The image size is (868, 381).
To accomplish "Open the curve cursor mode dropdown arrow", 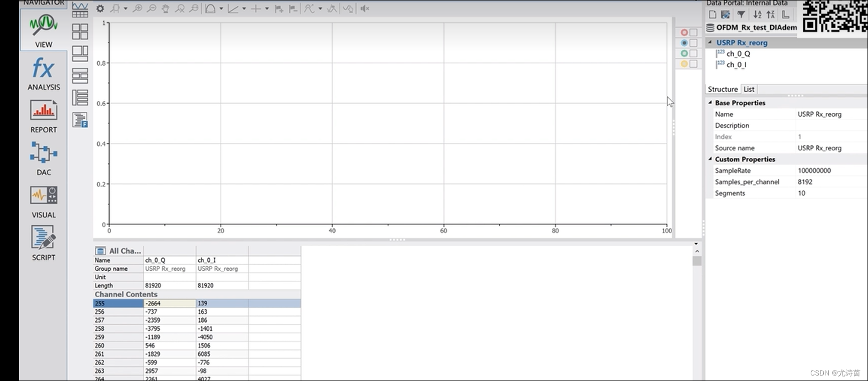I will click(x=320, y=9).
